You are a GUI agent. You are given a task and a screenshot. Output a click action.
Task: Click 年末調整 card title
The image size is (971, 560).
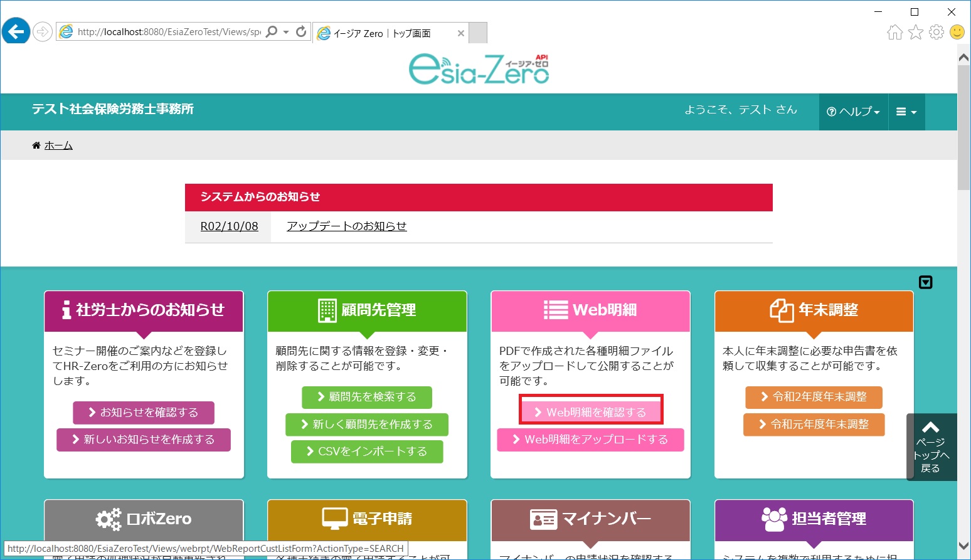tap(829, 310)
